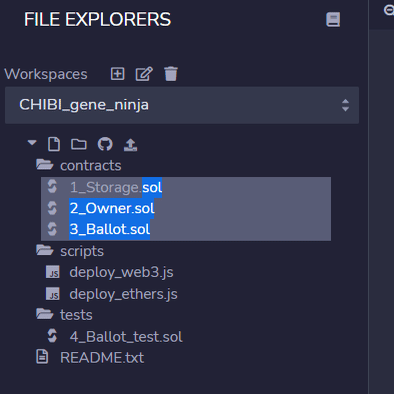394x394 pixels.
Task: Upload a local file icon
Action: pos(130,145)
